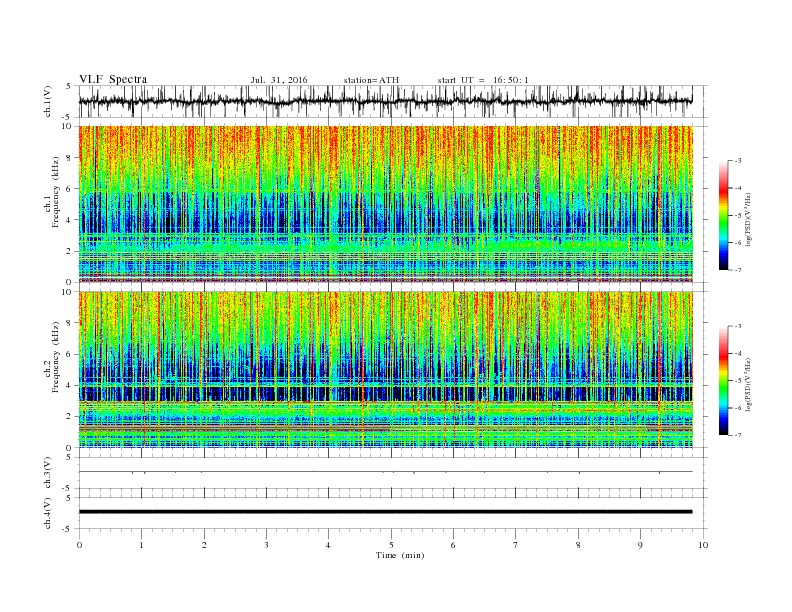Click the time axis tick label "6"
The image size is (792, 612).
pyautogui.click(x=453, y=545)
